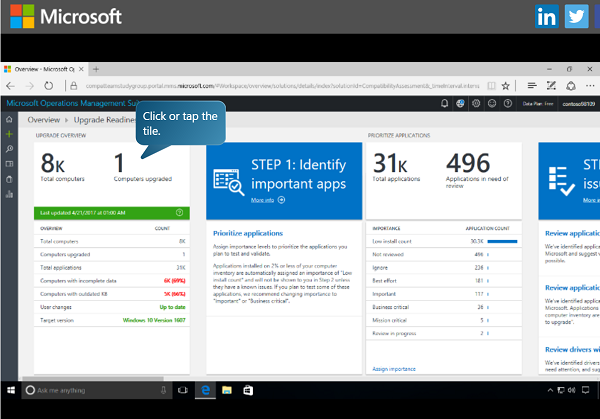The image size is (600, 419).
Task: Click Upgrade Readiness breadcrumb
Action: [104, 120]
